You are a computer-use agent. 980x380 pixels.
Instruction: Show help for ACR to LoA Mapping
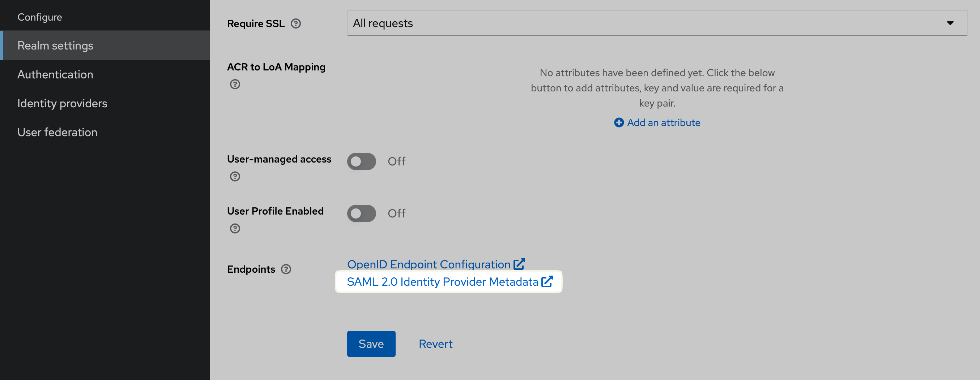pos(235,84)
